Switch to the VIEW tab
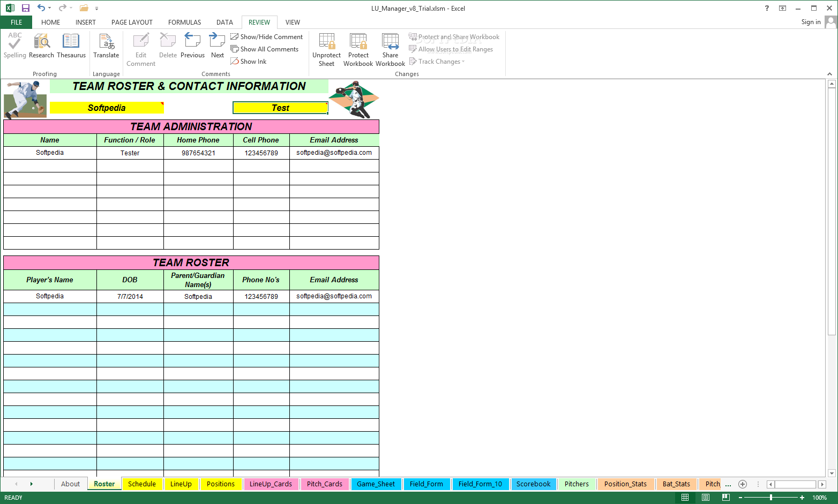Screen dimensions: 838x504 point(293,22)
